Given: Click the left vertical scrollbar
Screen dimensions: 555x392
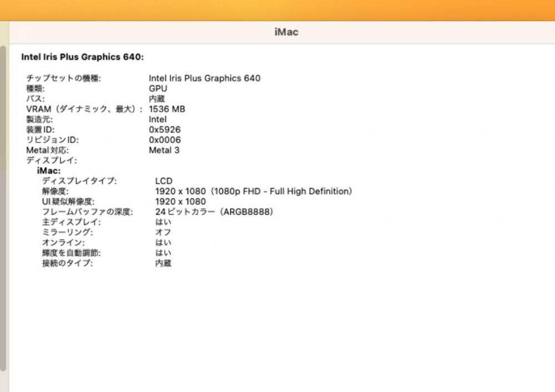Looking at the screenshot, I should (x=3, y=208).
